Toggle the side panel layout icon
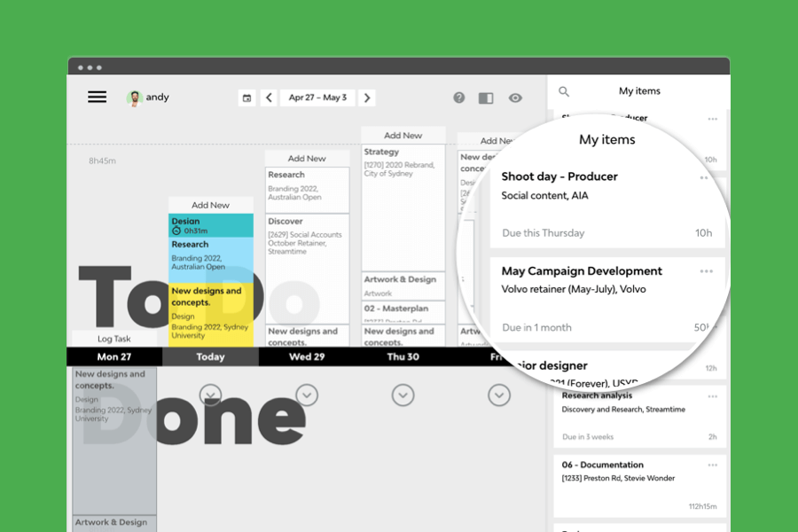 point(486,98)
